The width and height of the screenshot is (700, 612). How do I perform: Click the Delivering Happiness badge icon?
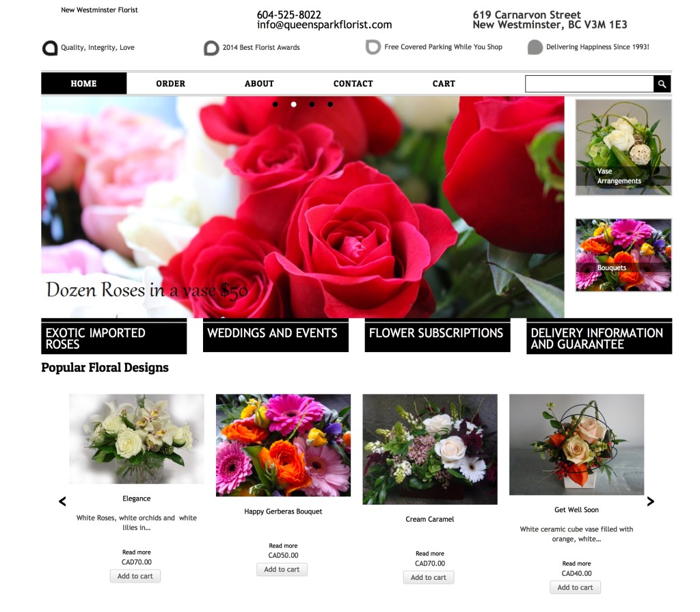tap(535, 47)
